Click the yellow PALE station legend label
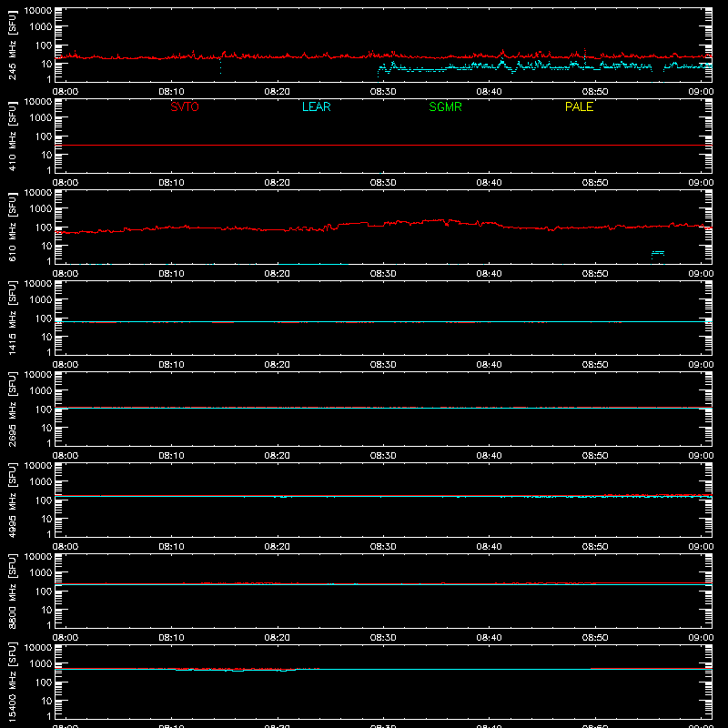 point(579,106)
